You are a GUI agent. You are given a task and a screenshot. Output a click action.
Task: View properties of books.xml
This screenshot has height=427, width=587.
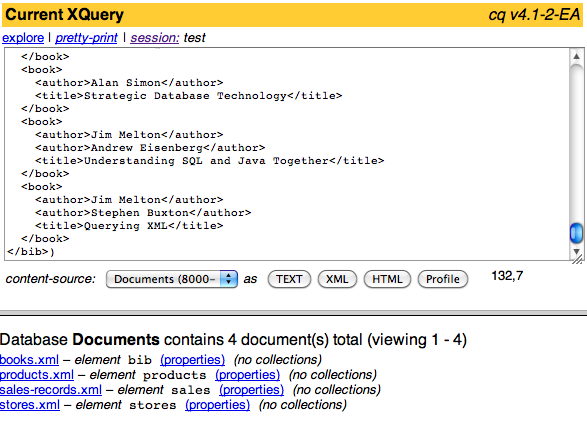point(192,360)
